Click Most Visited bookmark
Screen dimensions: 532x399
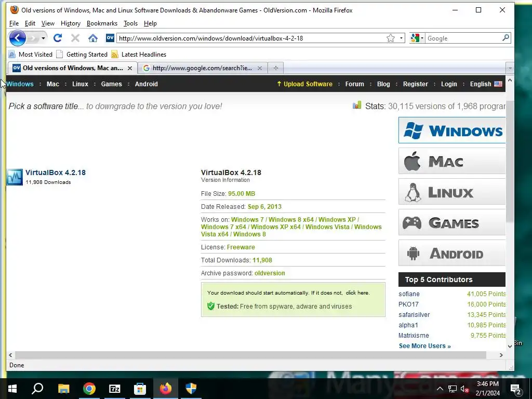31,54
